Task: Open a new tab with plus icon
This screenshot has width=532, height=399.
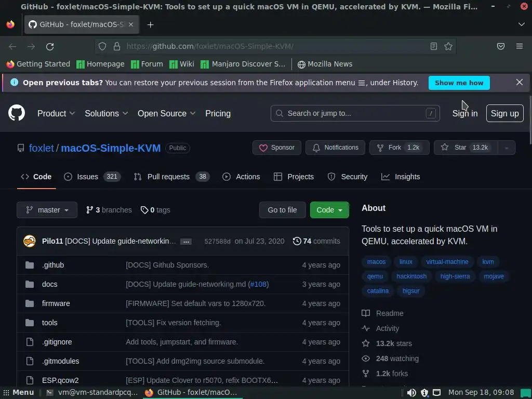Action: tap(150, 25)
